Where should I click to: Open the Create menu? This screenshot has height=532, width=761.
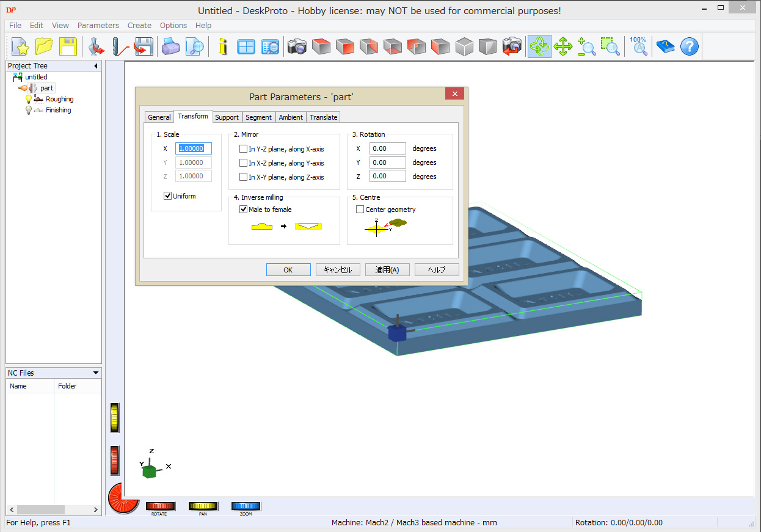(139, 25)
